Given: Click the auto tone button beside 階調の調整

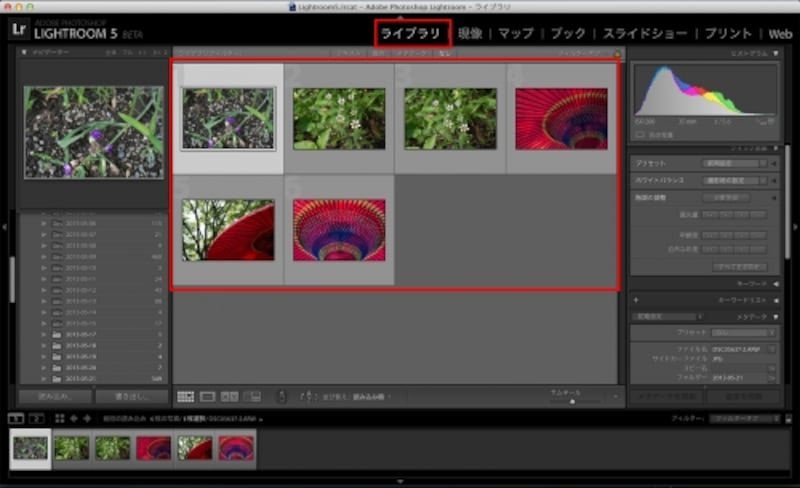Looking at the screenshot, I should 726,198.
